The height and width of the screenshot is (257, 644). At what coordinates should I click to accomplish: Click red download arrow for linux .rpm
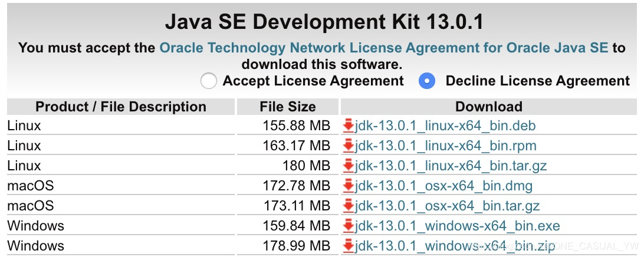coord(349,146)
